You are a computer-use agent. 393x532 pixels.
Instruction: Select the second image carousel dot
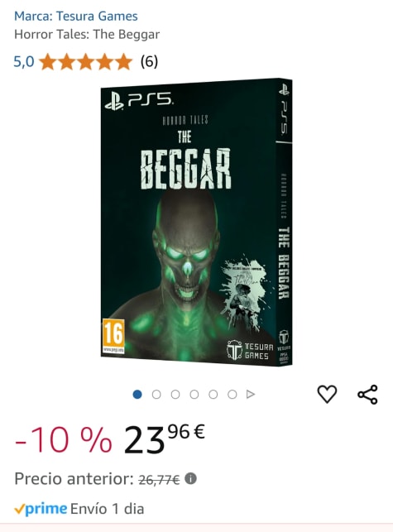(156, 395)
